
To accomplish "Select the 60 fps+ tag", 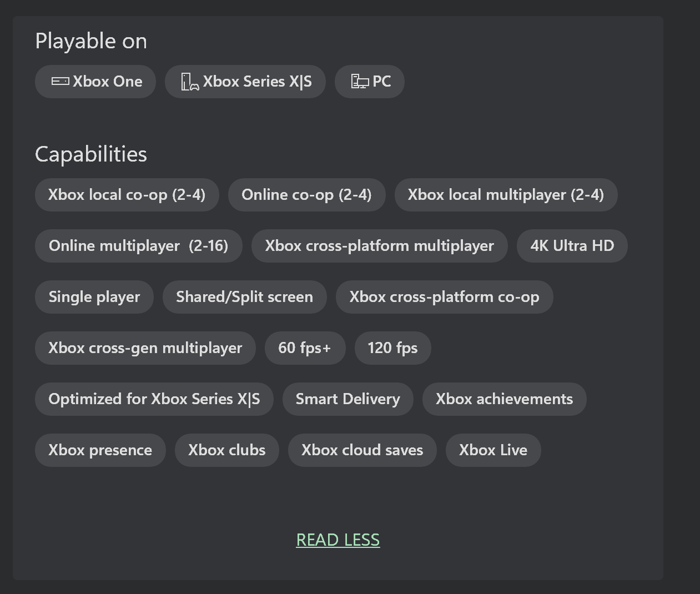I will [305, 348].
